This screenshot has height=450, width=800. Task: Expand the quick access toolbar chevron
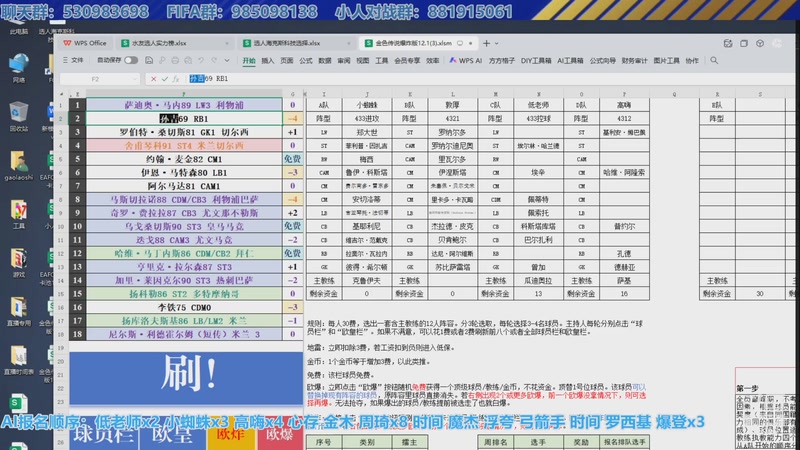pos(227,60)
